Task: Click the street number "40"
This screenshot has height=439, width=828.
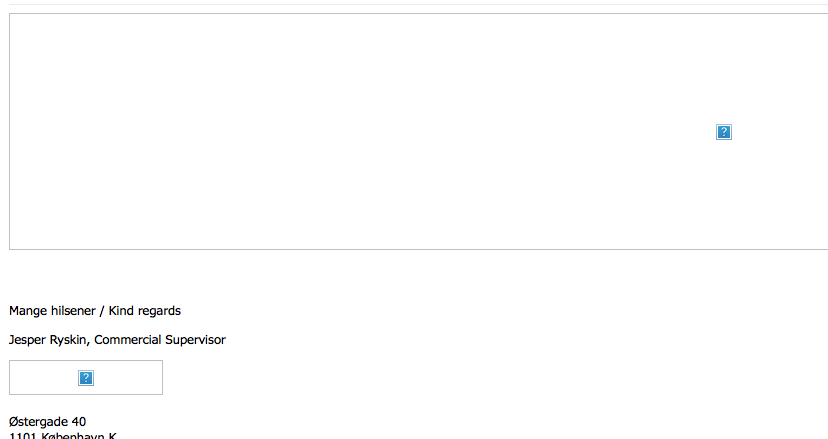Action: click(x=79, y=422)
